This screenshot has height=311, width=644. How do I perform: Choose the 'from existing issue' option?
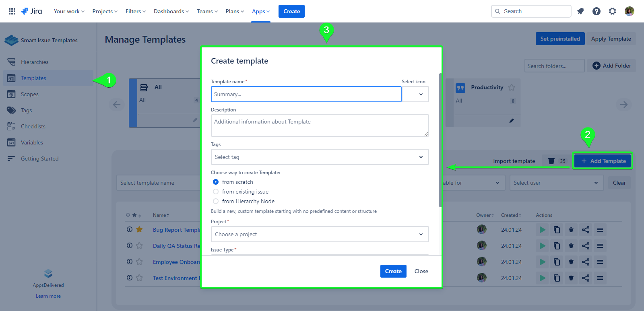tap(216, 192)
